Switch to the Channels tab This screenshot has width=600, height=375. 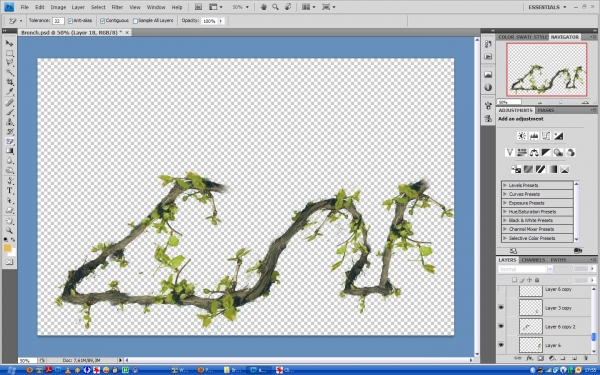pos(533,260)
